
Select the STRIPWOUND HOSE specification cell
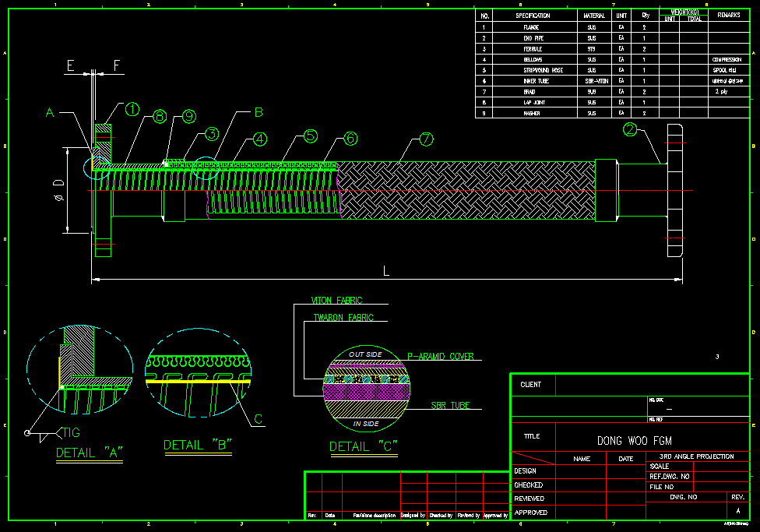(x=535, y=70)
